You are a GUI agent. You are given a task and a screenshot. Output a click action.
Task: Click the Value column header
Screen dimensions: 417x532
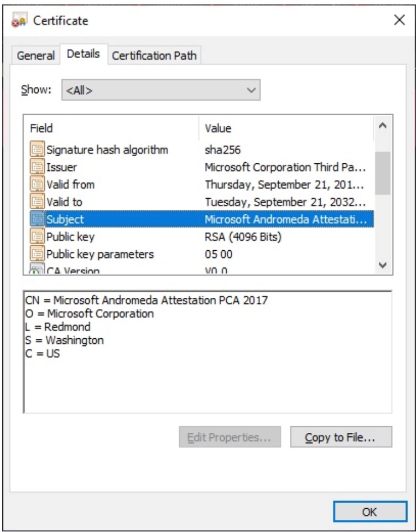(x=285, y=128)
